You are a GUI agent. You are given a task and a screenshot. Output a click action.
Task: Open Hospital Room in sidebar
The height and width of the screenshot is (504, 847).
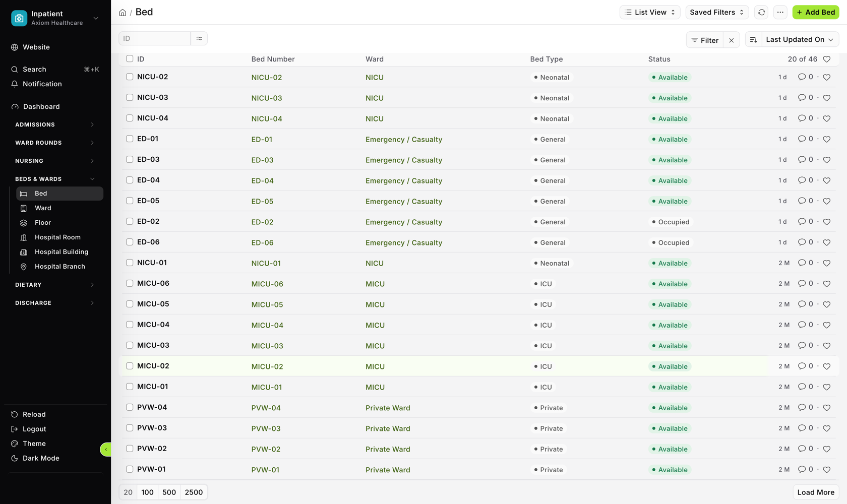tap(59, 237)
